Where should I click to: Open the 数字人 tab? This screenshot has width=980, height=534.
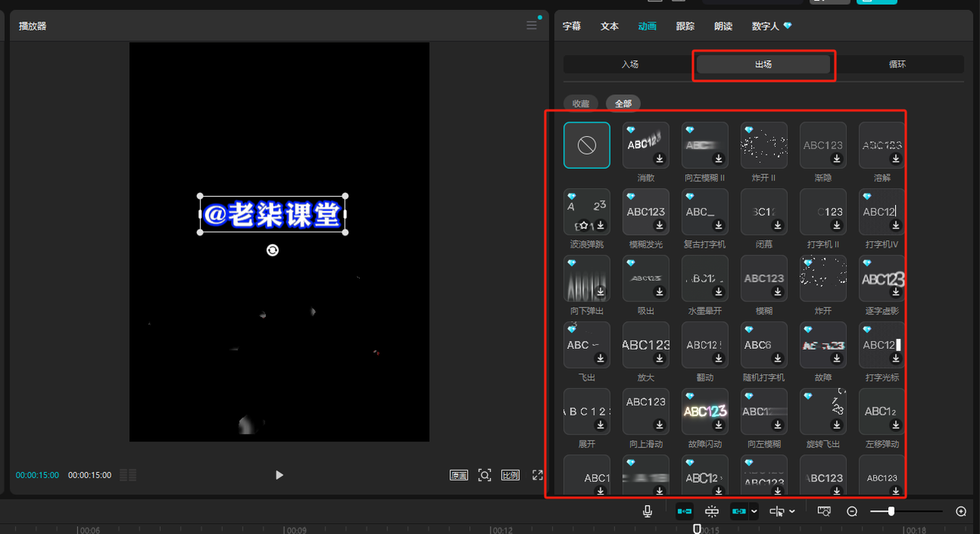[765, 26]
